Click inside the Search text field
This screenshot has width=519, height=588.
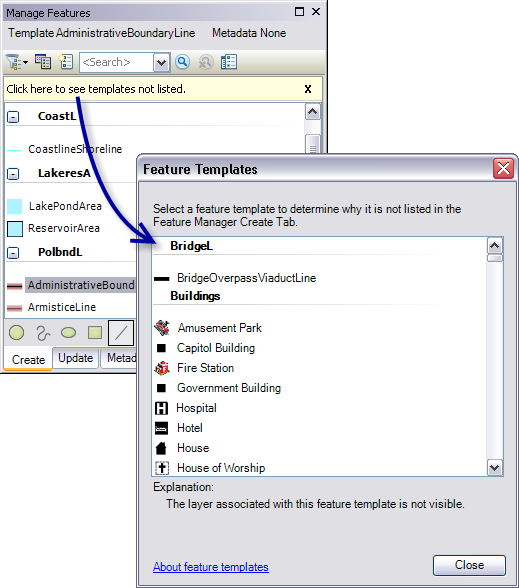point(117,62)
